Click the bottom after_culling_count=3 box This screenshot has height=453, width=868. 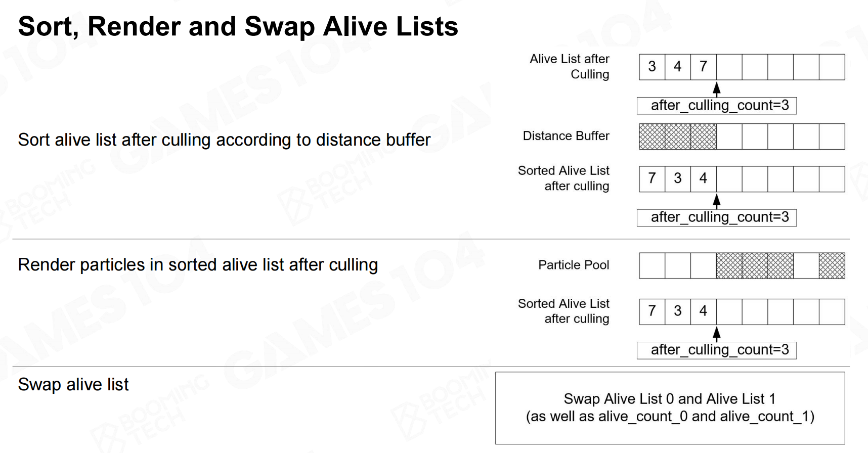[x=717, y=350]
